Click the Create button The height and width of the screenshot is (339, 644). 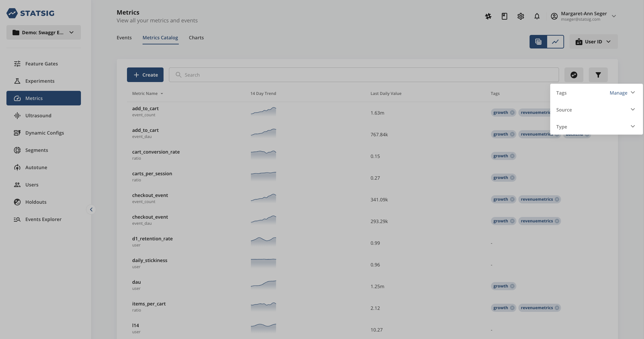pos(145,75)
